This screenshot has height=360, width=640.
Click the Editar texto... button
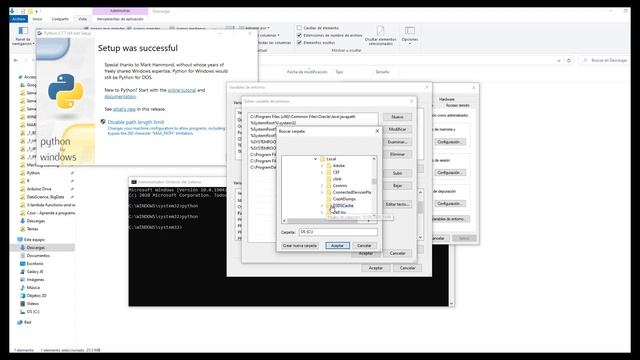pyautogui.click(x=397, y=204)
